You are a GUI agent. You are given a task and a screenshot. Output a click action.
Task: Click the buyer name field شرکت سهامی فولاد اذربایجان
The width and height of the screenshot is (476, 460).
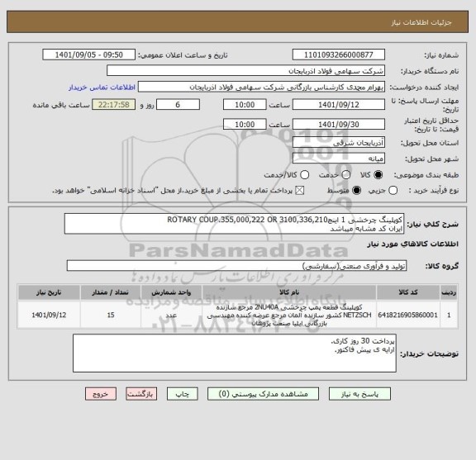[x=245, y=71]
